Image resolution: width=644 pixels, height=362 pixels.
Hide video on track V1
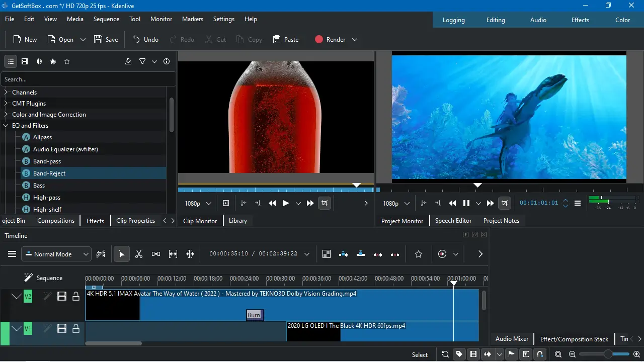tap(62, 329)
